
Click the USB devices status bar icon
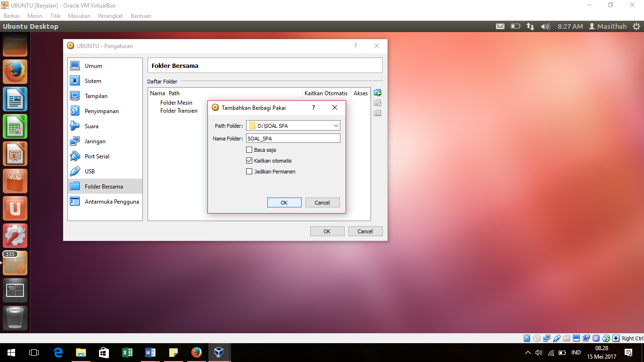click(x=557, y=338)
